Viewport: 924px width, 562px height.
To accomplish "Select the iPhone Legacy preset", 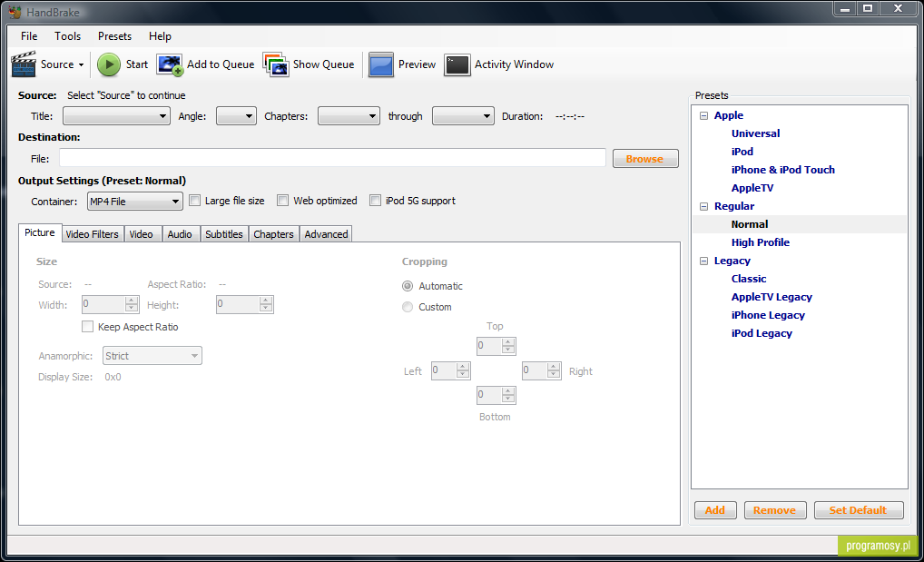I will pos(769,315).
